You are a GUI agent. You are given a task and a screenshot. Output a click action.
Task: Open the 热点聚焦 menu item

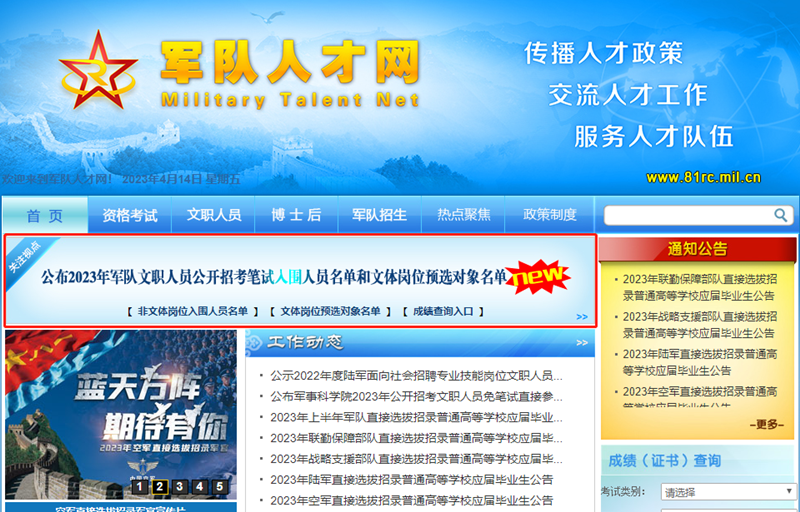[463, 215]
